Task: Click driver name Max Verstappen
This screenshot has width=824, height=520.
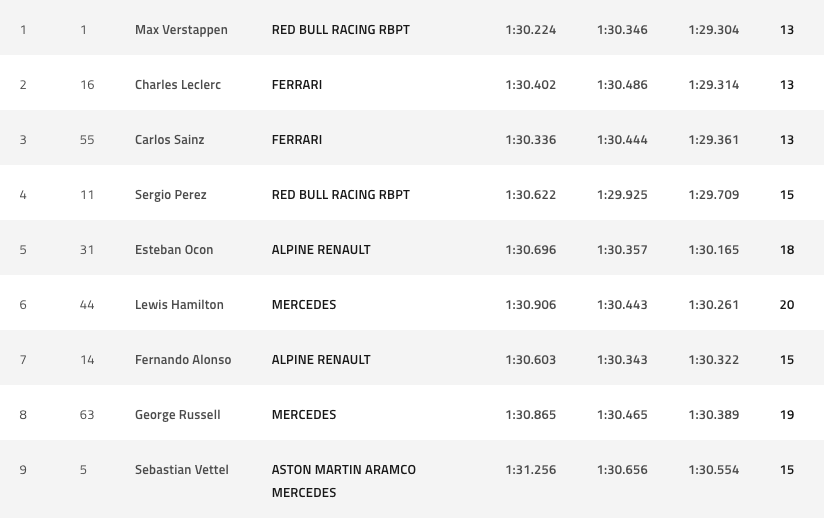Action: (181, 30)
